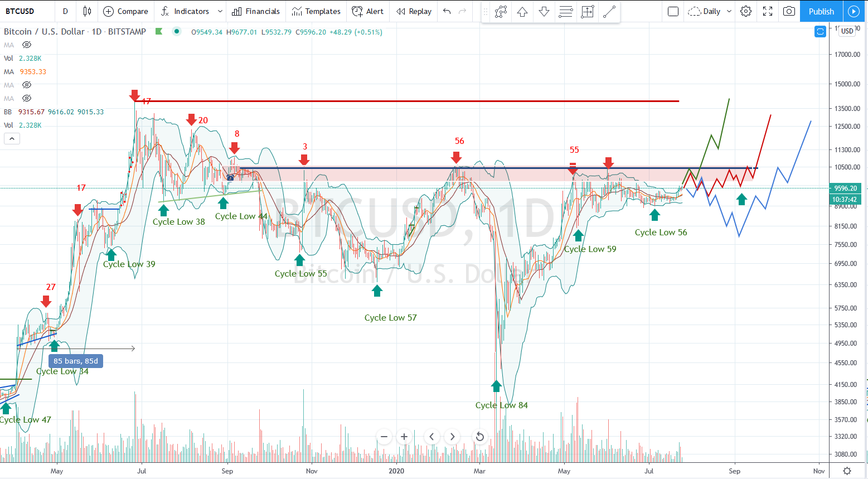Screen dimensions: 868x479
Task: Open the USD currency selector
Action: (x=847, y=31)
